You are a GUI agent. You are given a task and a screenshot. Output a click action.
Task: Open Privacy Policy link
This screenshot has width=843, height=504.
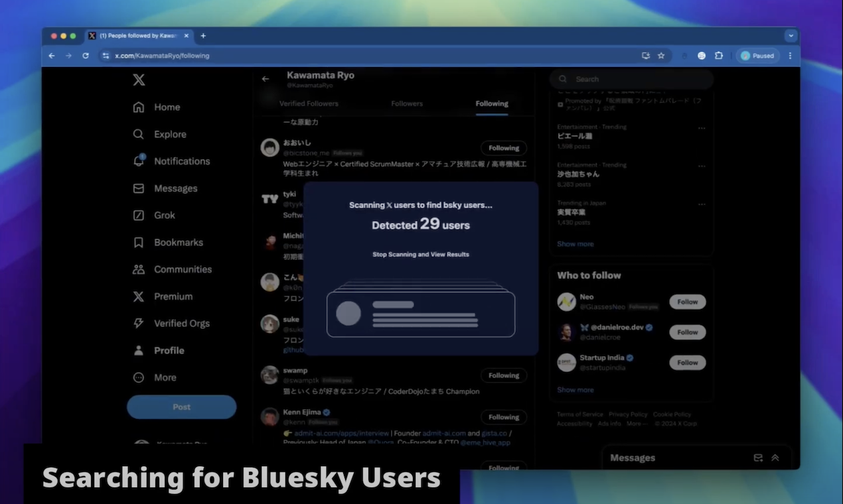click(628, 414)
